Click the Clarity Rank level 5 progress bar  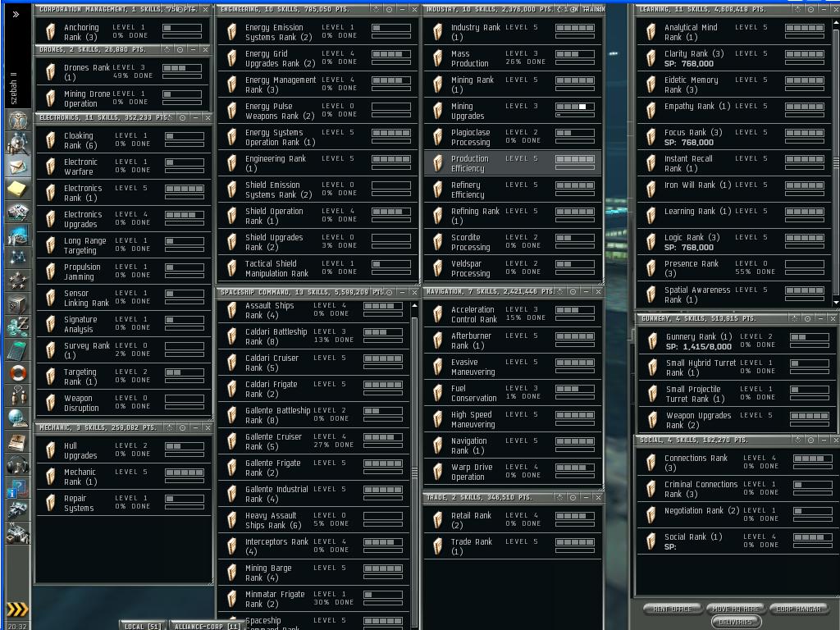(x=805, y=54)
